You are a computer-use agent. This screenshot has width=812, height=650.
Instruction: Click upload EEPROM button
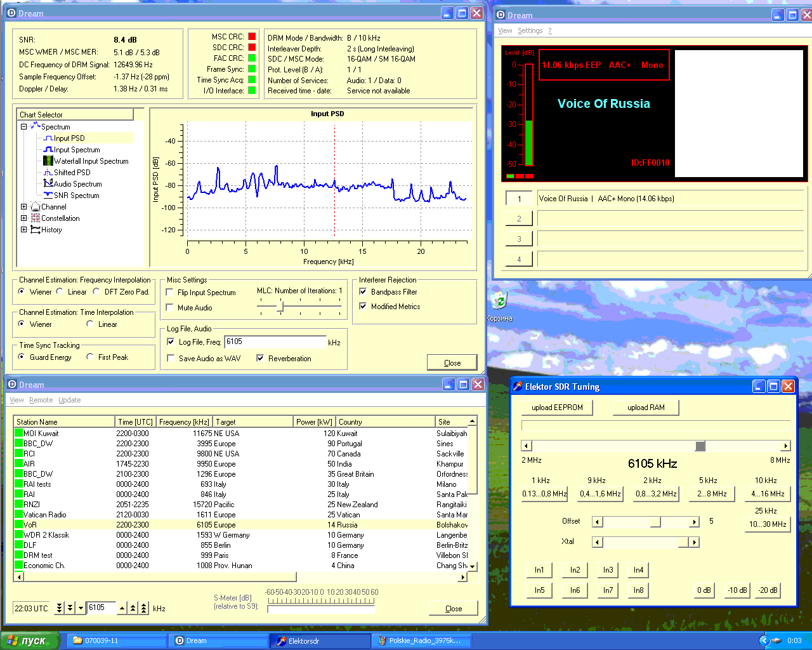point(557,408)
